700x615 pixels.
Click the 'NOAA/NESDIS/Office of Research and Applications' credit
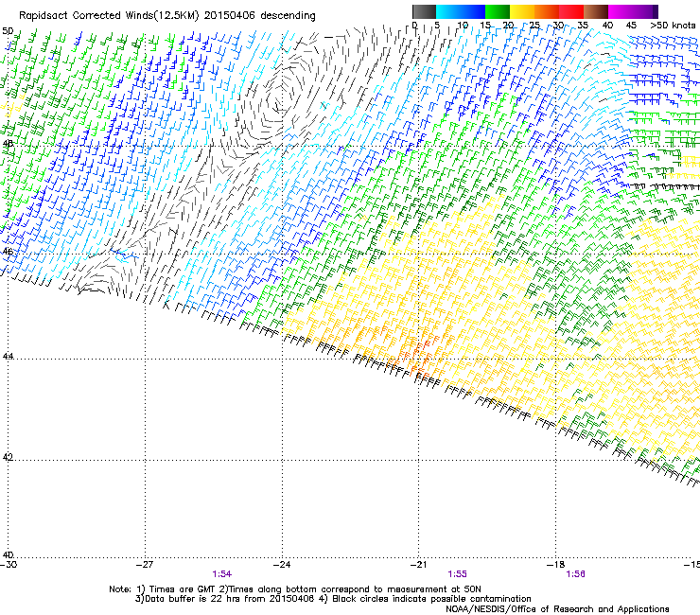coord(557,609)
